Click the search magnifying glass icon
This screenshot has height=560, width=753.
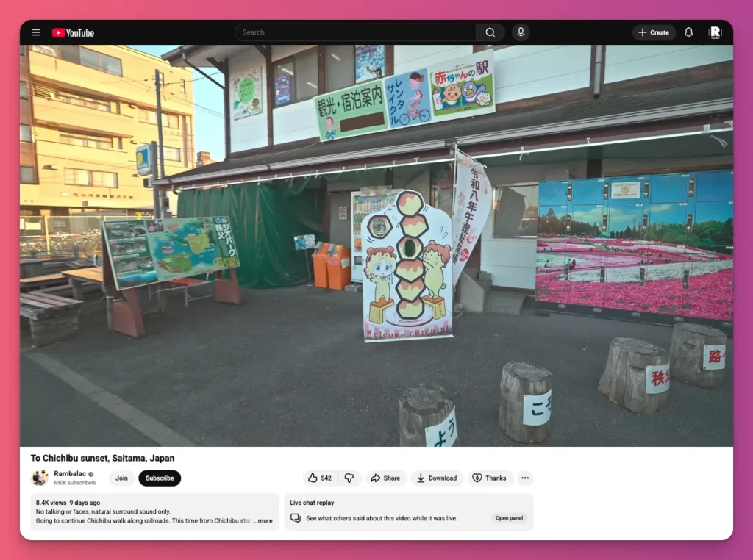point(490,32)
